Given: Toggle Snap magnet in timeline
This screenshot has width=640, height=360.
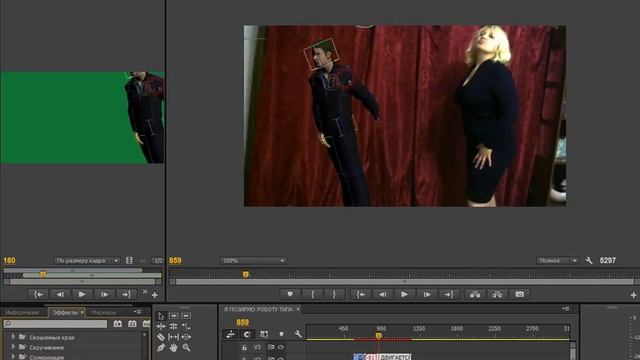Looking at the screenshot, I should pyautogui.click(x=247, y=334).
